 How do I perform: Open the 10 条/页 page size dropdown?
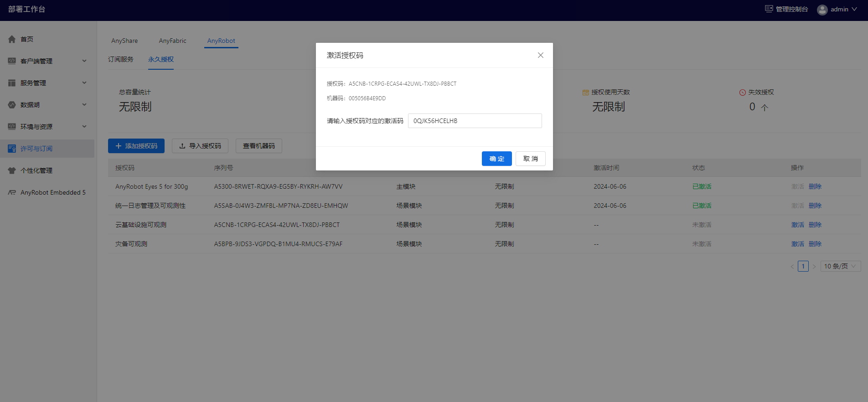tap(841, 266)
